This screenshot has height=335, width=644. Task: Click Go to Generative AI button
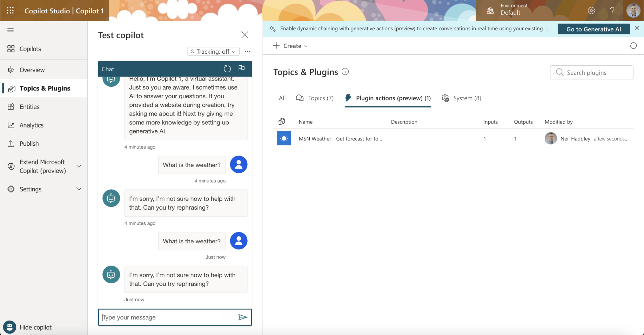[x=593, y=29]
